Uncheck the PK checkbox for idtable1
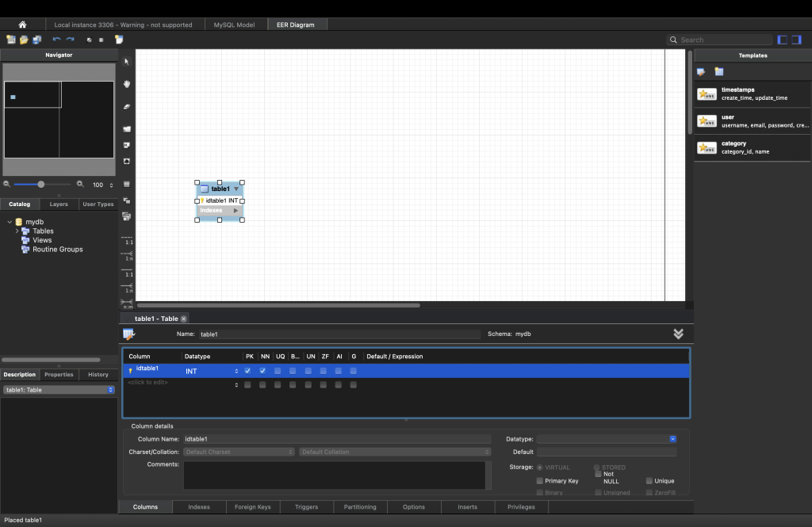This screenshot has height=527, width=812. 248,371
